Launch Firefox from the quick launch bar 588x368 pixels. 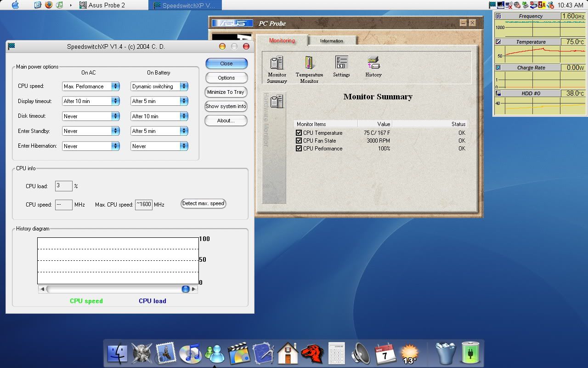49,5
